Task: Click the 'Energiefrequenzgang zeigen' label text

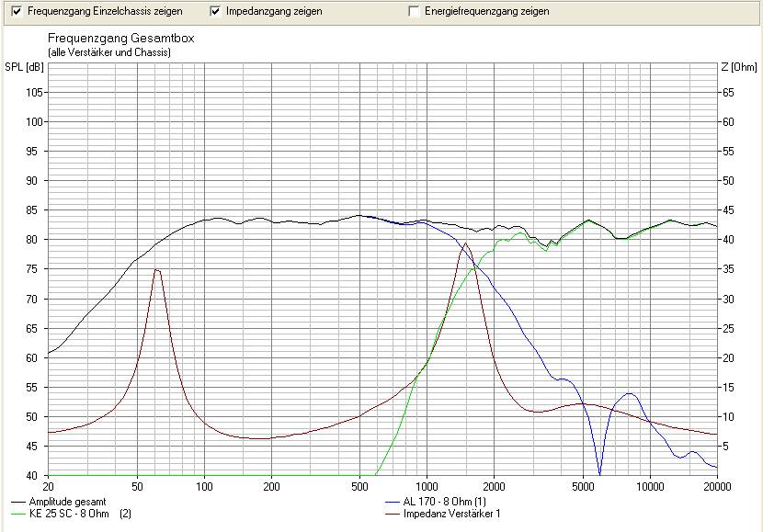Action: (486, 11)
